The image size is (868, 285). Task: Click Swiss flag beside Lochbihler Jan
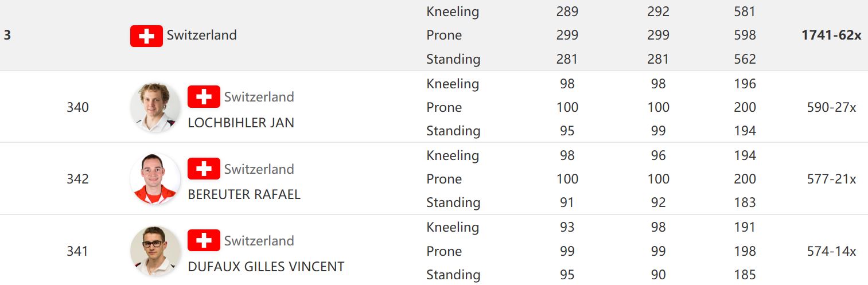204,97
